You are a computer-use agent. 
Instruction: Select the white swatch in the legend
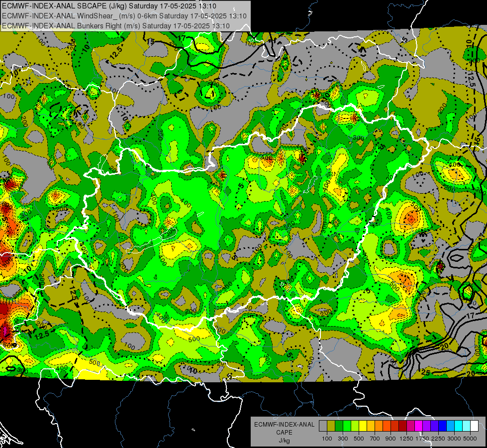pyautogui.click(x=475, y=426)
